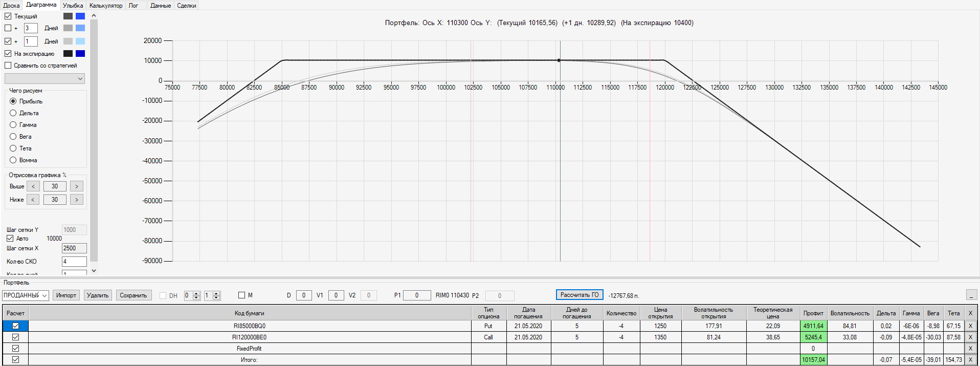Toggle the +1 Дней line checkbox
The image size is (980, 366).
tap(8, 41)
